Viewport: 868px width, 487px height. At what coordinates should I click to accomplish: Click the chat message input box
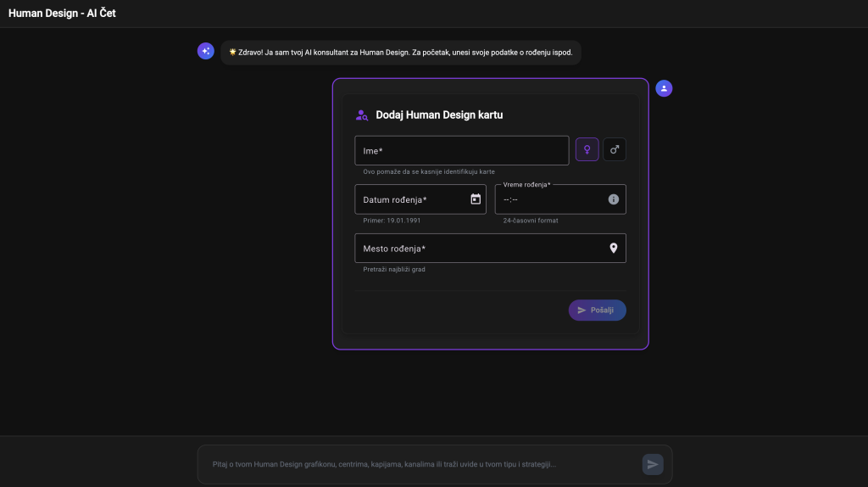point(420,464)
